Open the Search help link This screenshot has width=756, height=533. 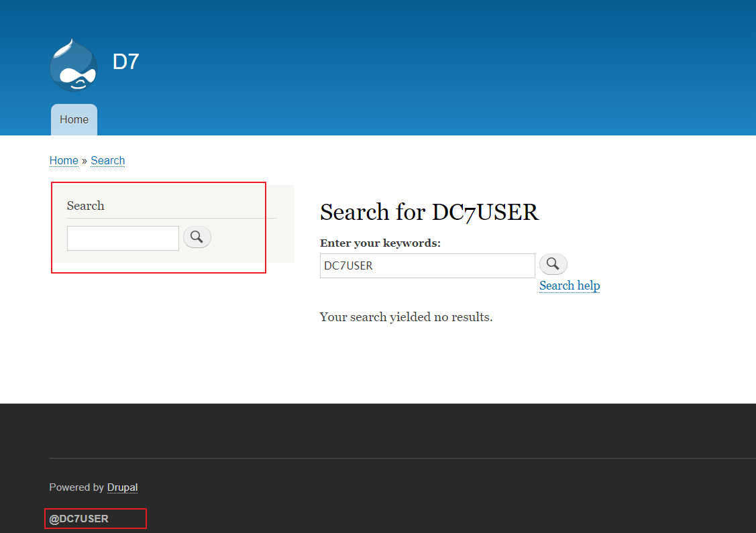[570, 286]
